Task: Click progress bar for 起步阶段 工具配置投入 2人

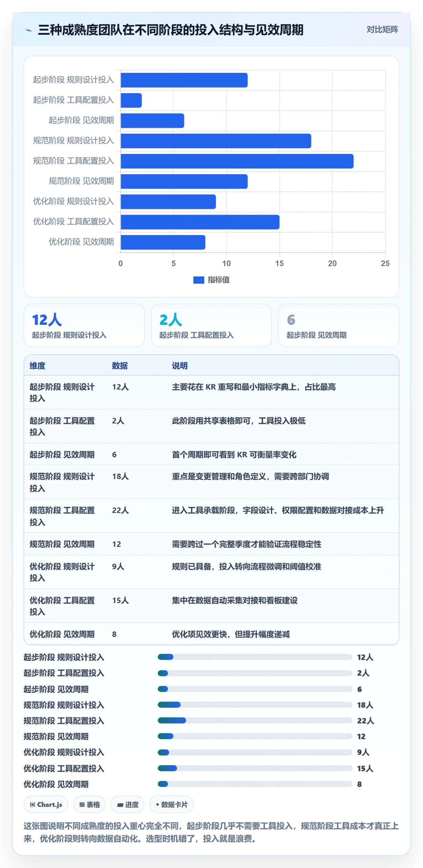Action: tap(255, 673)
